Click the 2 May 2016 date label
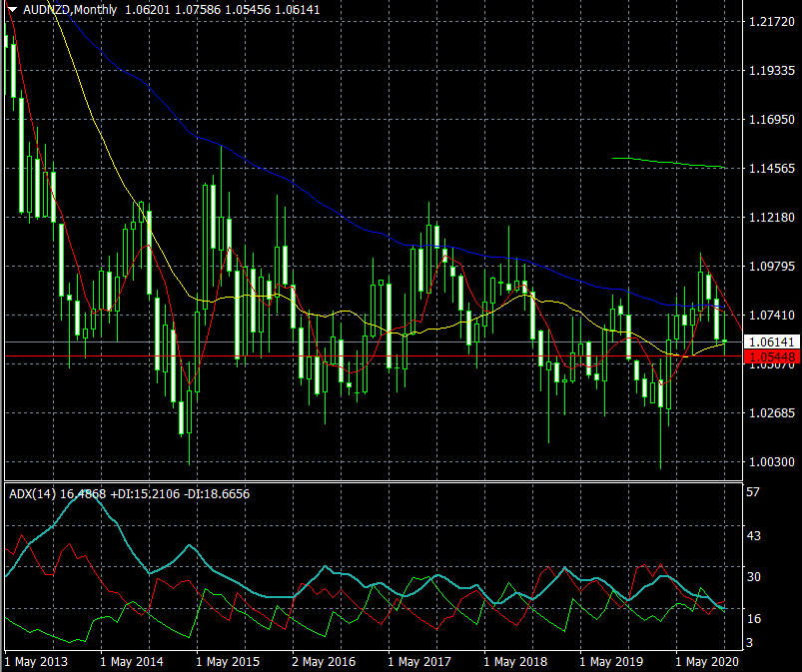 tap(324, 662)
